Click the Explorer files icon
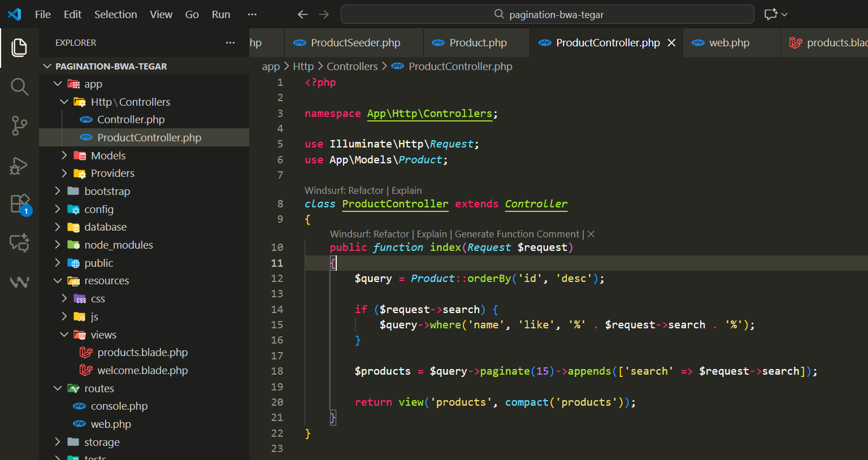 (19, 47)
